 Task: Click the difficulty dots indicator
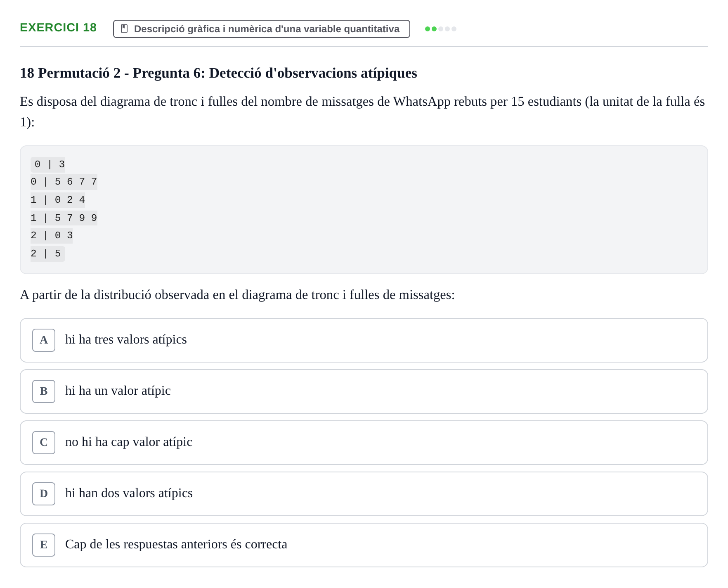(x=441, y=29)
